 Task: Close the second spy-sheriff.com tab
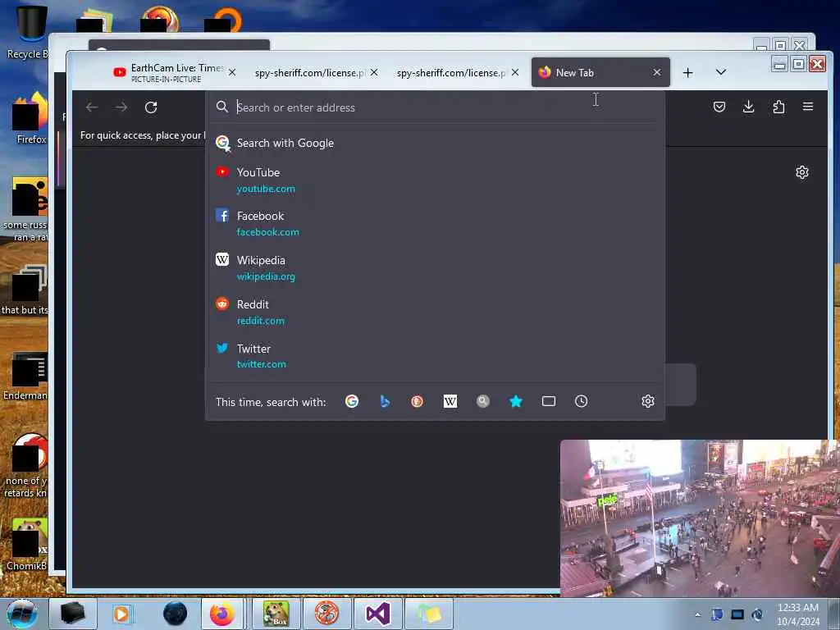point(515,72)
